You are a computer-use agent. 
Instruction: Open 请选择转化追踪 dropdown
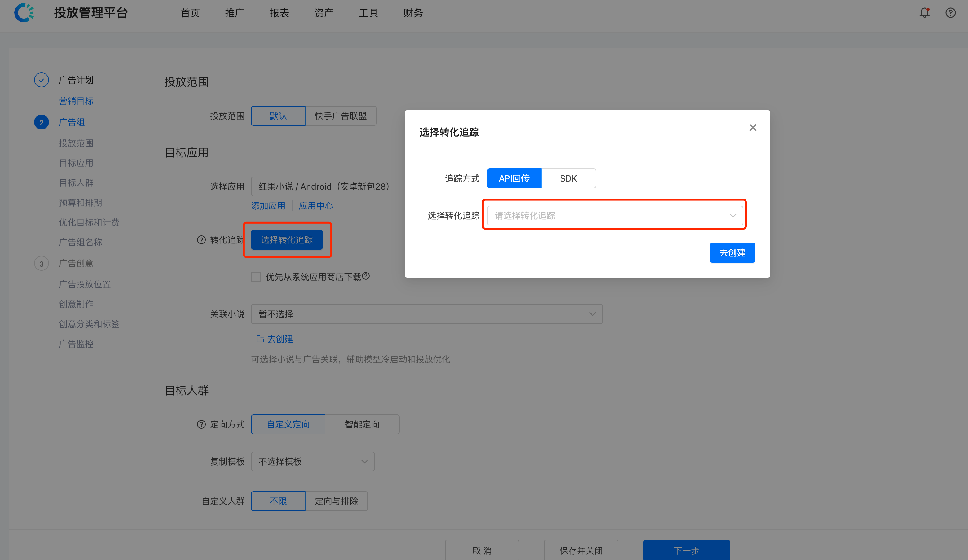coord(615,216)
